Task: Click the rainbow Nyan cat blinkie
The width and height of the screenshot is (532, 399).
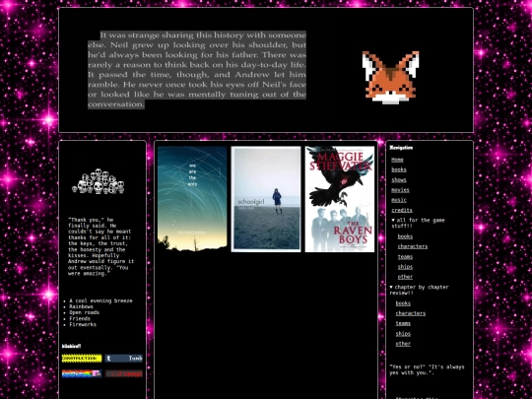Action: pyautogui.click(x=82, y=373)
